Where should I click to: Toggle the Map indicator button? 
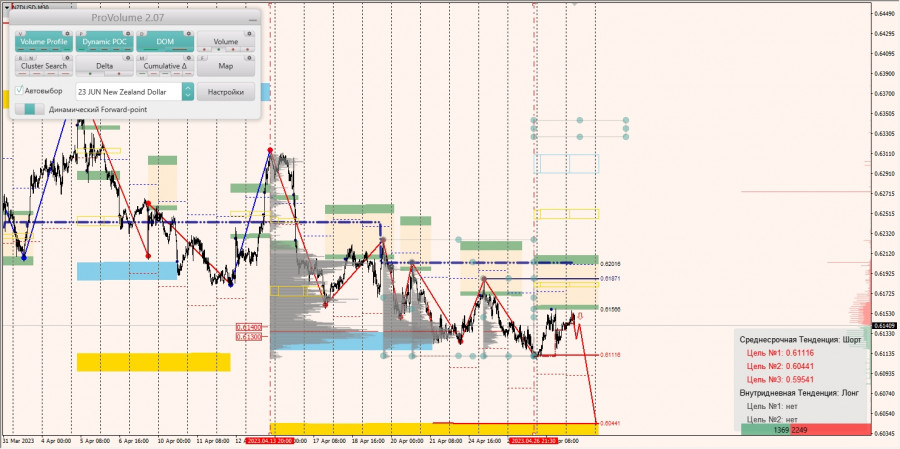coord(226,66)
